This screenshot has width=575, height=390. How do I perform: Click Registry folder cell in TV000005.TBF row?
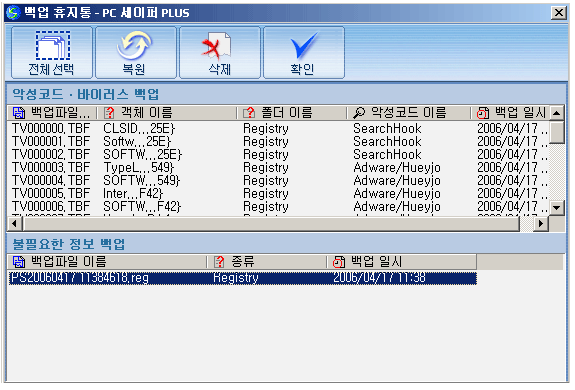click(x=266, y=194)
